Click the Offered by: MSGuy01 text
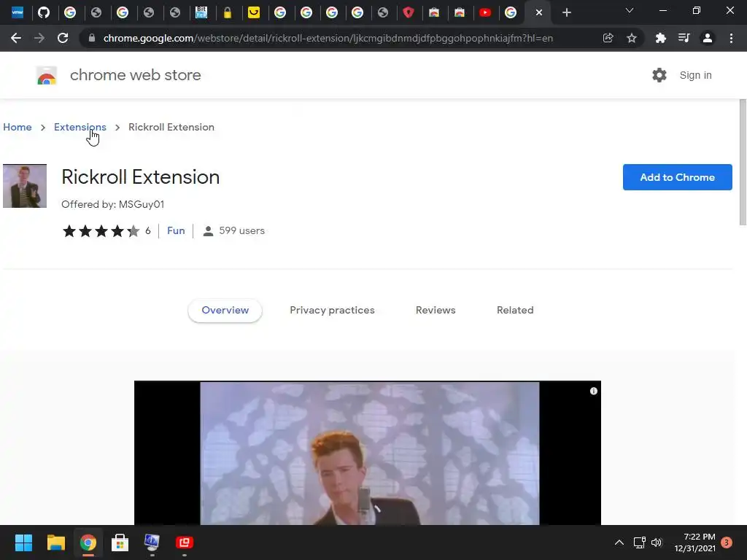 click(113, 204)
